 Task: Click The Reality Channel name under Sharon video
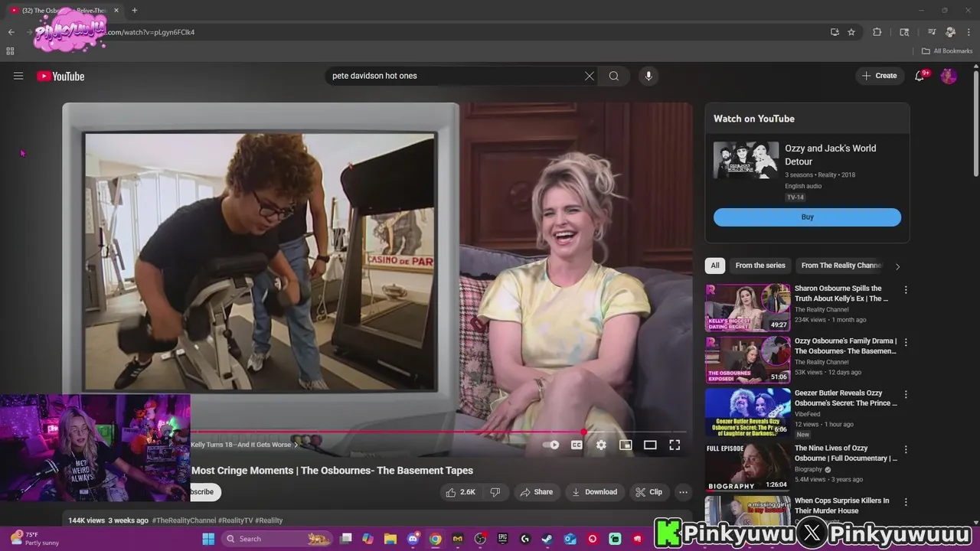click(x=822, y=310)
